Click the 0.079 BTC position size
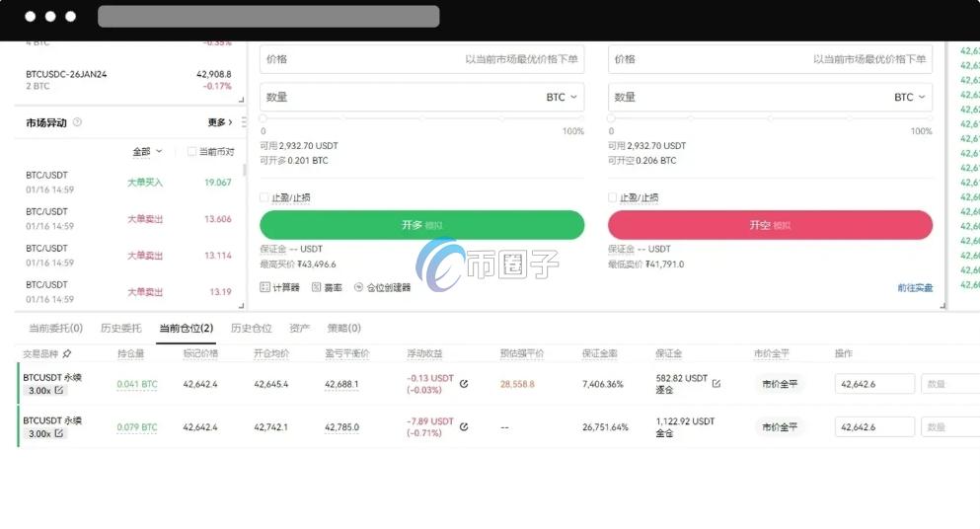Viewport: 980px width, 529px height. [137, 427]
